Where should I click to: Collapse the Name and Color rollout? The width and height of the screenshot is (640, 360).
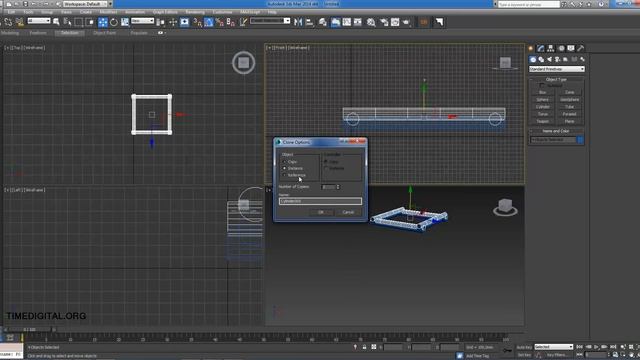(x=556, y=131)
